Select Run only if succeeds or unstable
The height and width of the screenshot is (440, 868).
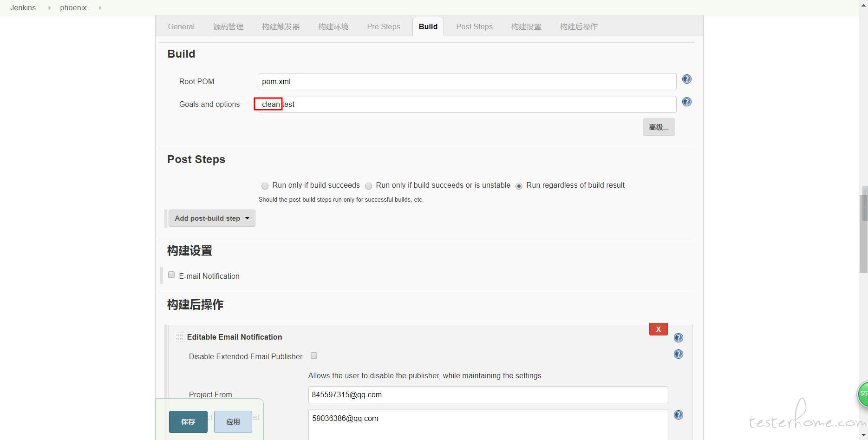pyautogui.click(x=368, y=186)
